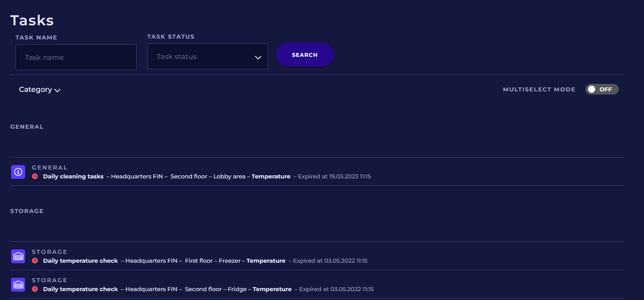Click red clock icon beside Daily cleaning tasks
644x300 pixels.
pos(35,176)
